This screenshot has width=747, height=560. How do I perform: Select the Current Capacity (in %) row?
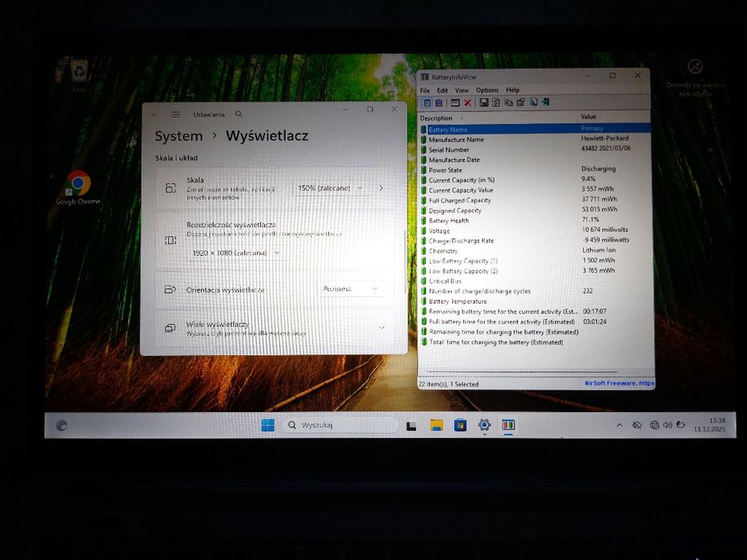[535, 180]
